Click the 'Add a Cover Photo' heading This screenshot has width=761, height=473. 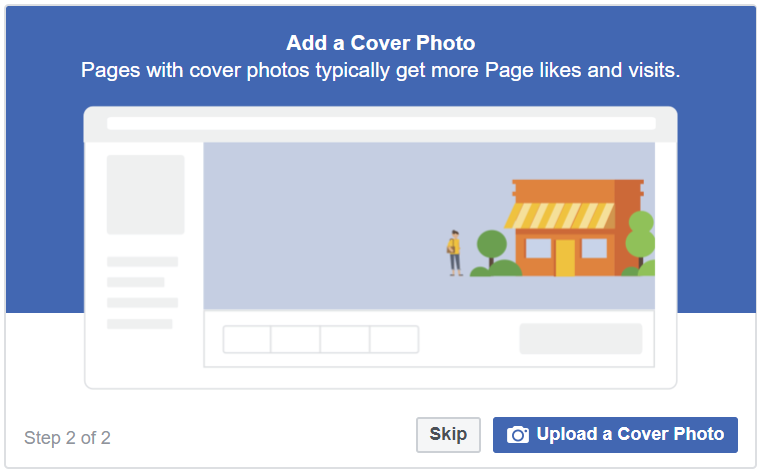click(x=380, y=43)
